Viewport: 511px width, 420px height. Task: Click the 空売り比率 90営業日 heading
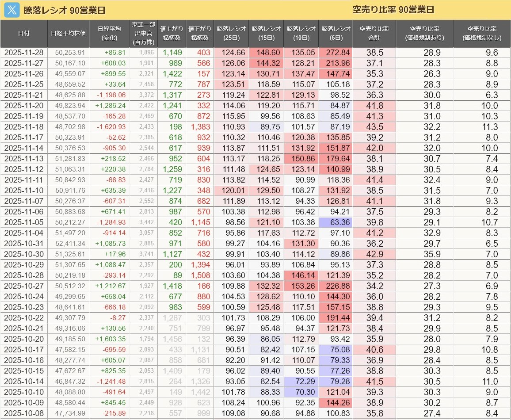click(393, 10)
